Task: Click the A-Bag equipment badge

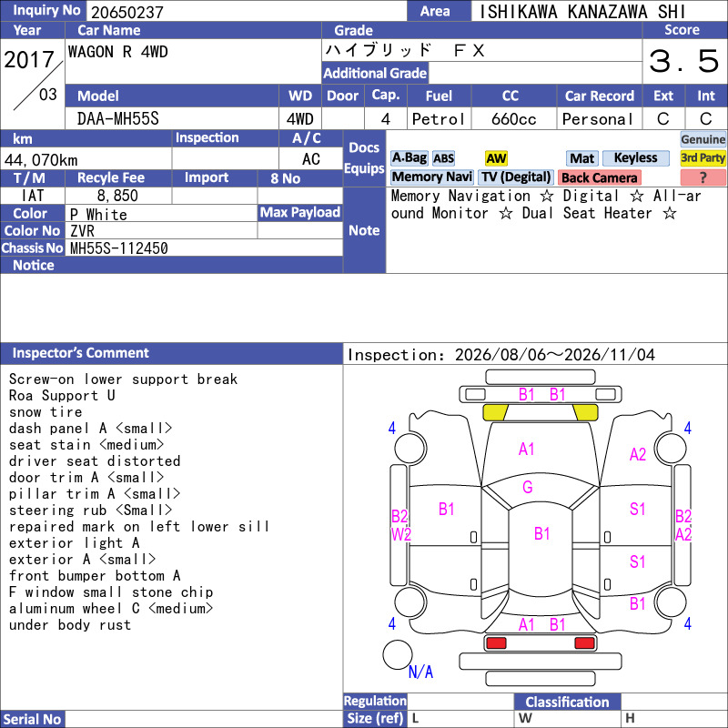Action: 409,158
